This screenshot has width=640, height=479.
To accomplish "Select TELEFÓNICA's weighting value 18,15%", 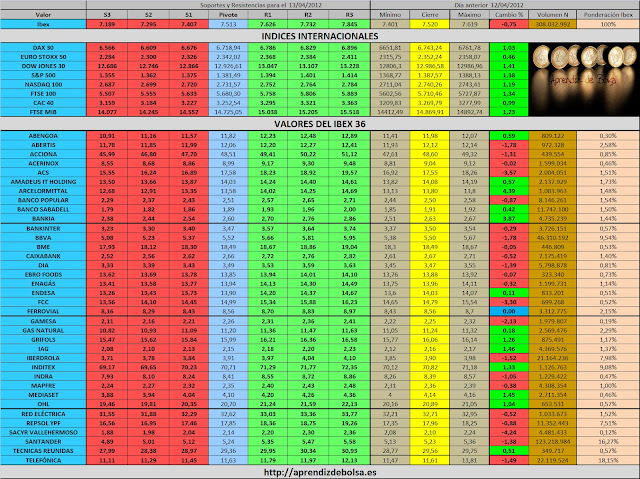I will [608, 460].
